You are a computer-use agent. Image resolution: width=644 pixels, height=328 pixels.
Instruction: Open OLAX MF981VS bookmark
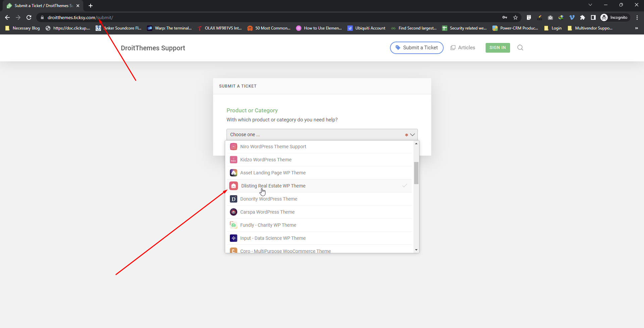[x=220, y=28]
